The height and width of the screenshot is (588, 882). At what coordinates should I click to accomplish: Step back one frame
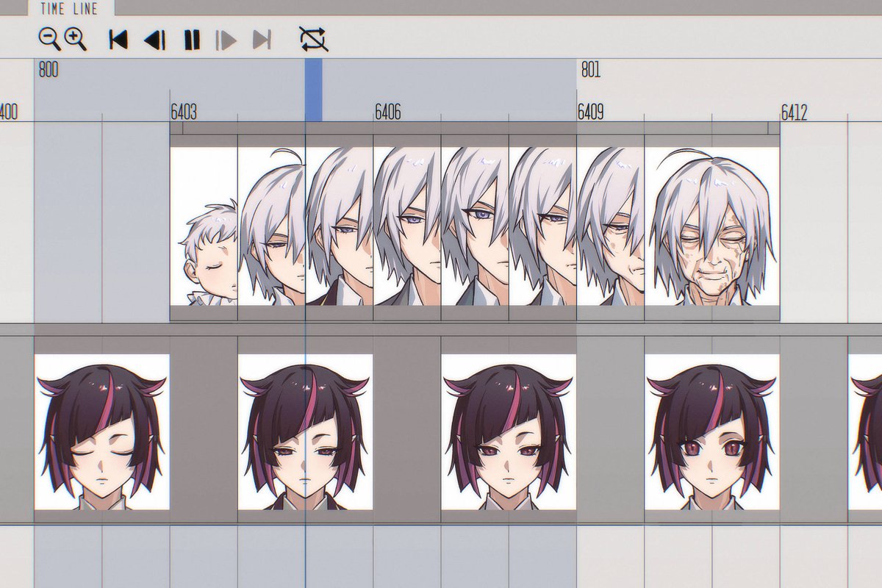click(x=155, y=40)
